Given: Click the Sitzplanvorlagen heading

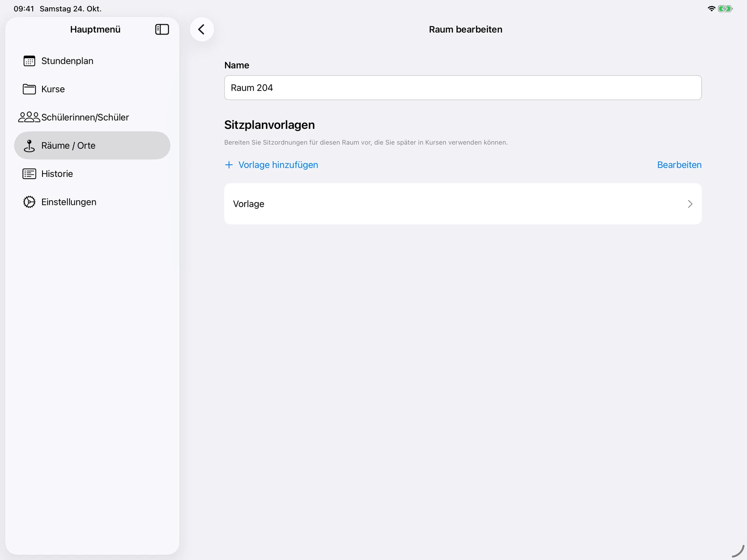Looking at the screenshot, I should coord(269,125).
